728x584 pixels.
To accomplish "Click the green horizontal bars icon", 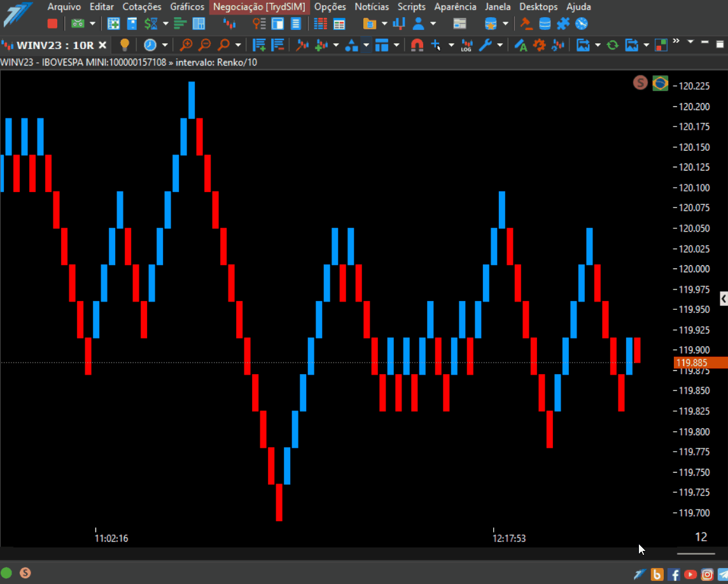I will pos(179,23).
